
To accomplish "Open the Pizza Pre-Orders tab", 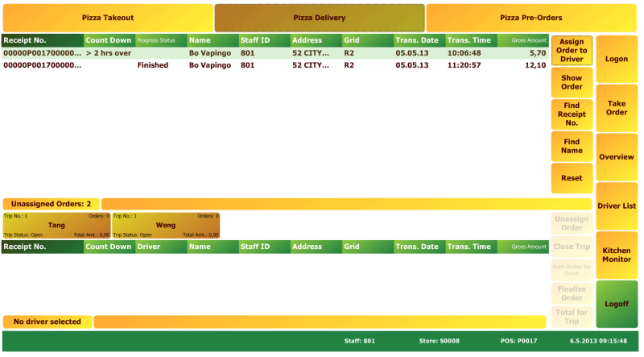I will 531,18.
